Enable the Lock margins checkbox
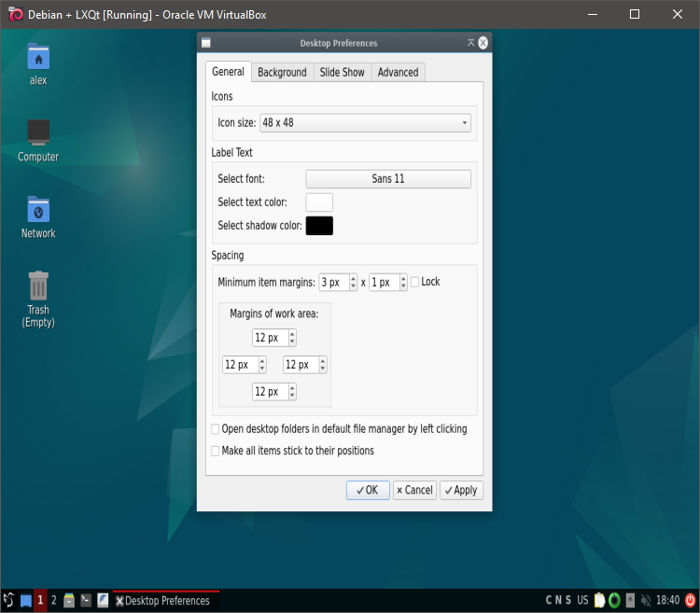 click(x=415, y=282)
